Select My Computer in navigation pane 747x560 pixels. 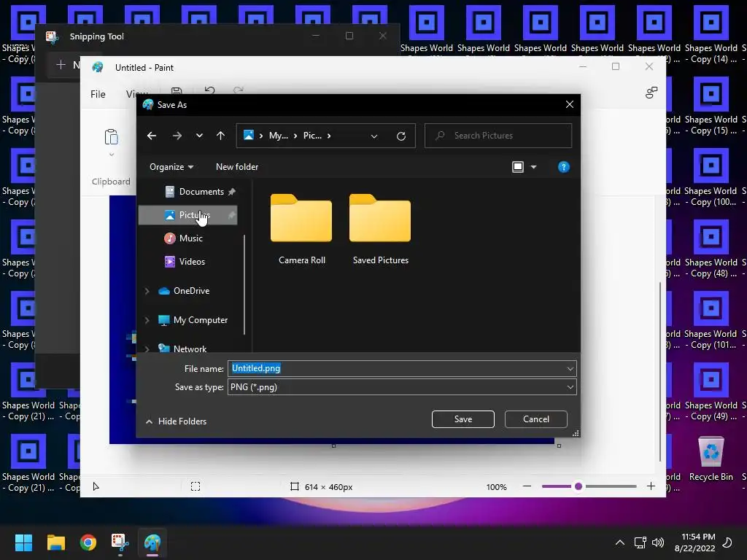(x=193, y=320)
